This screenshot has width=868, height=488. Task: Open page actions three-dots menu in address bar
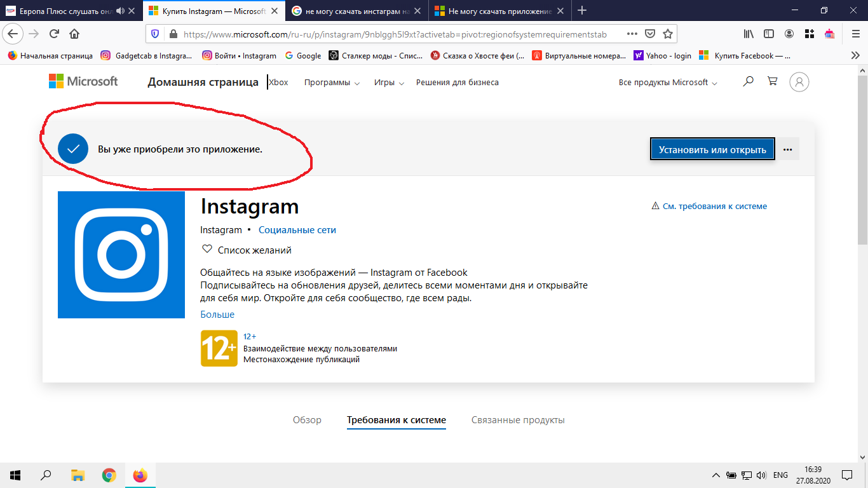click(x=632, y=34)
